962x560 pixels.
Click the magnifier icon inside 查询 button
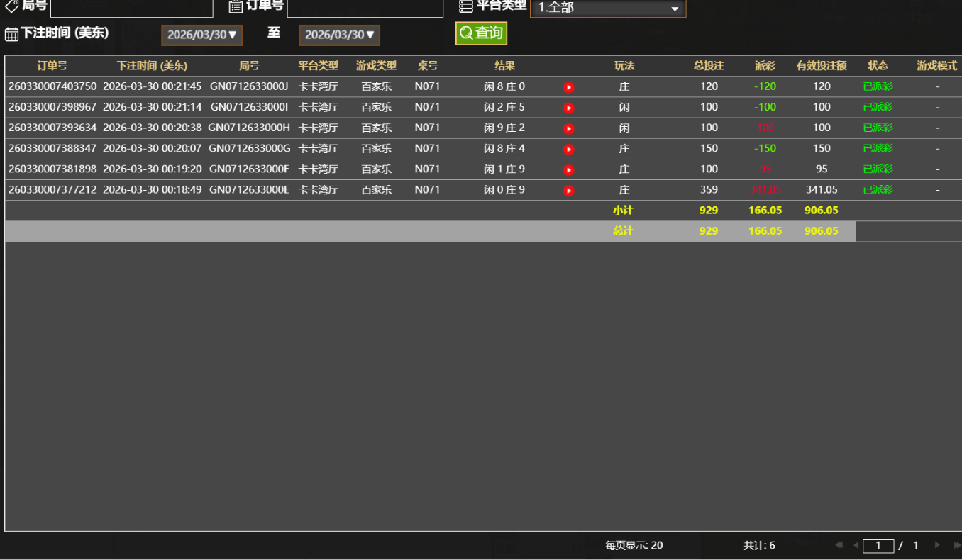(465, 32)
